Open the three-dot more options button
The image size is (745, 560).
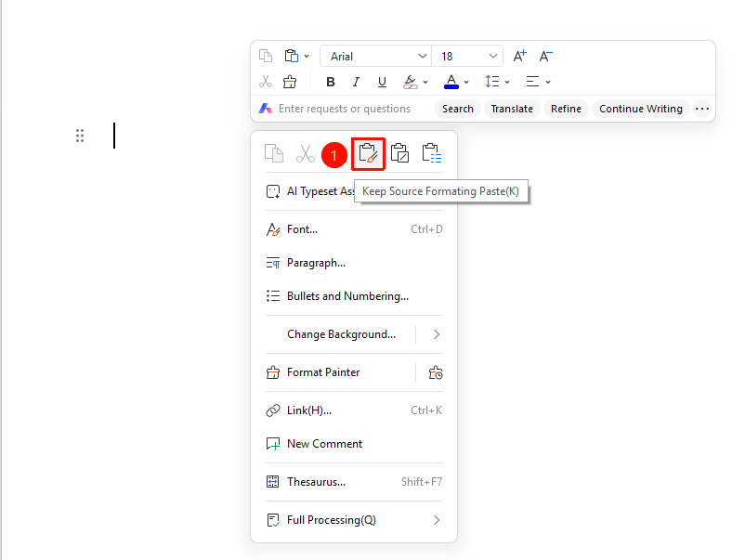click(x=701, y=109)
